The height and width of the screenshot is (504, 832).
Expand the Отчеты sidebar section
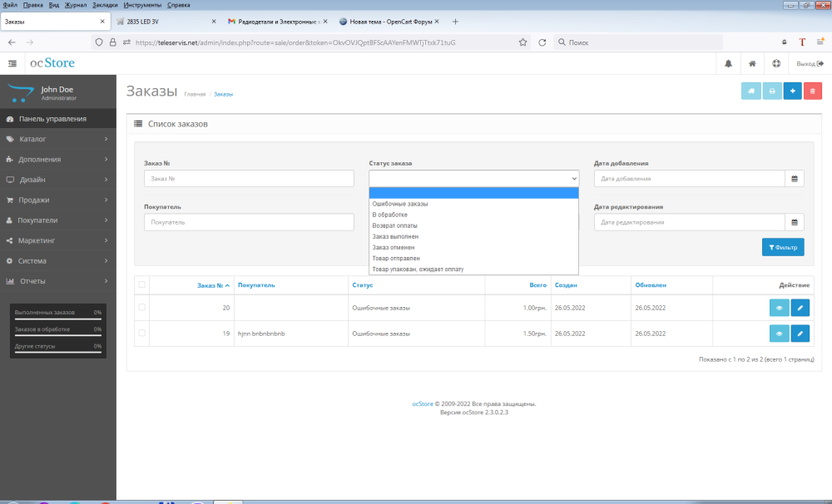(58, 281)
